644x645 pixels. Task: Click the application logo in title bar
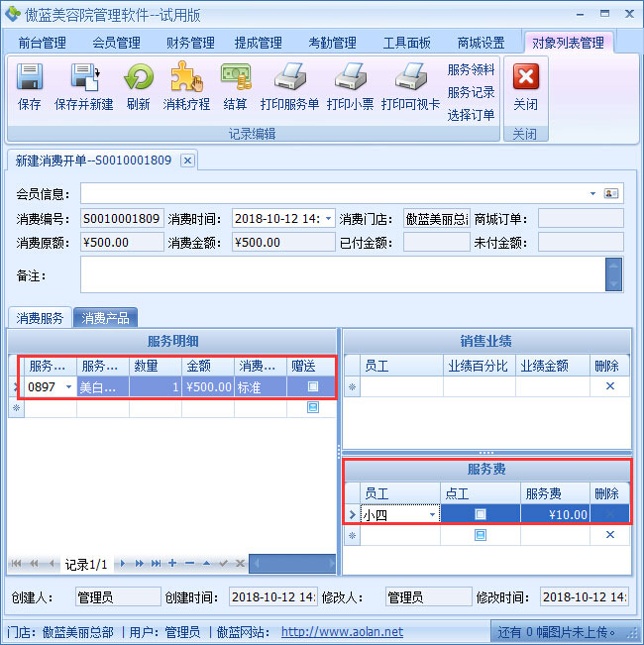[x=12, y=14]
